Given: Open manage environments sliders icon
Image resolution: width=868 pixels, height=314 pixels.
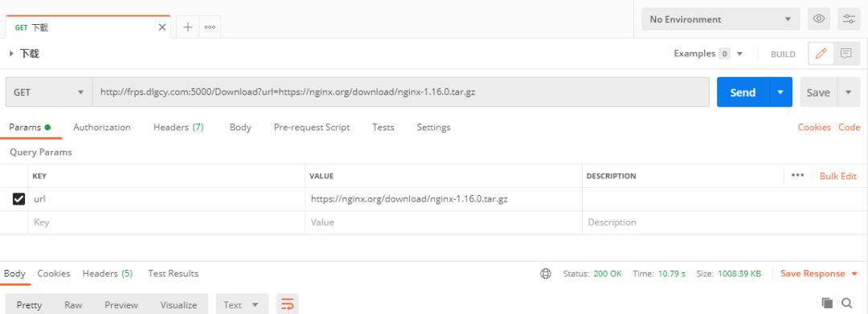Looking at the screenshot, I should point(849,18).
